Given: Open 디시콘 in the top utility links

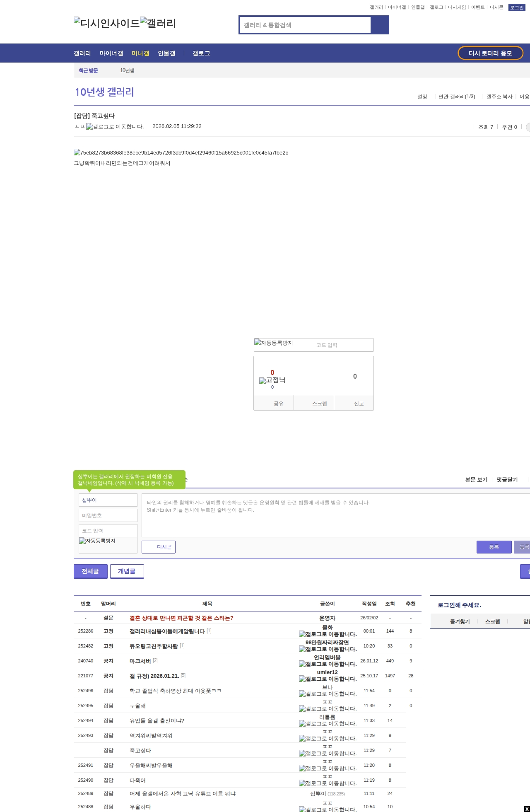Looking at the screenshot, I should [x=496, y=7].
